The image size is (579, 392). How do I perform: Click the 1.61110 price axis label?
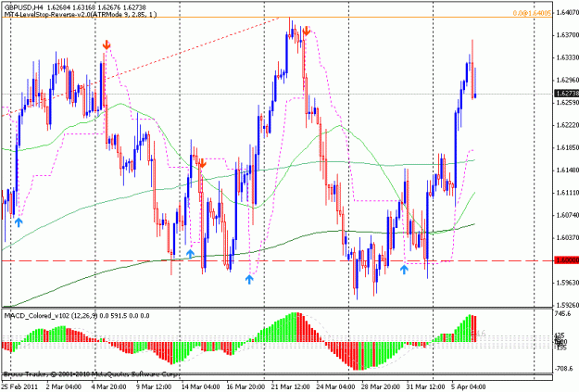[567, 193]
